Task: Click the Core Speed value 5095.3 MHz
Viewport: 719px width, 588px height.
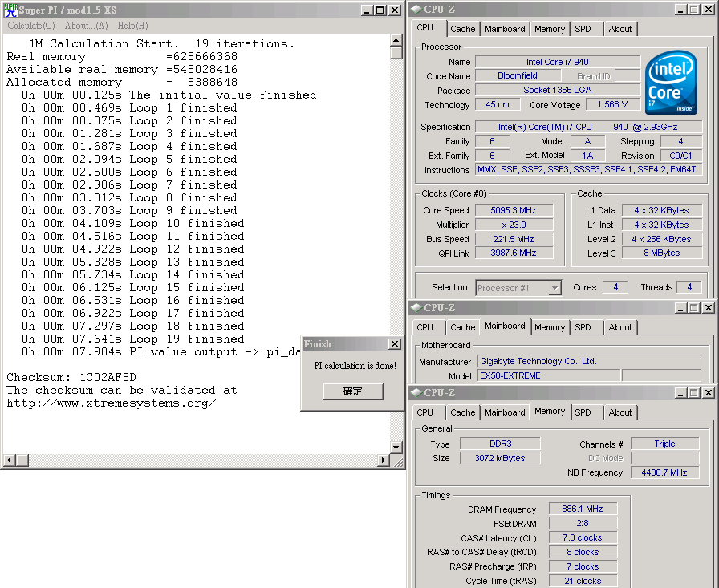Action: pyautogui.click(x=514, y=210)
